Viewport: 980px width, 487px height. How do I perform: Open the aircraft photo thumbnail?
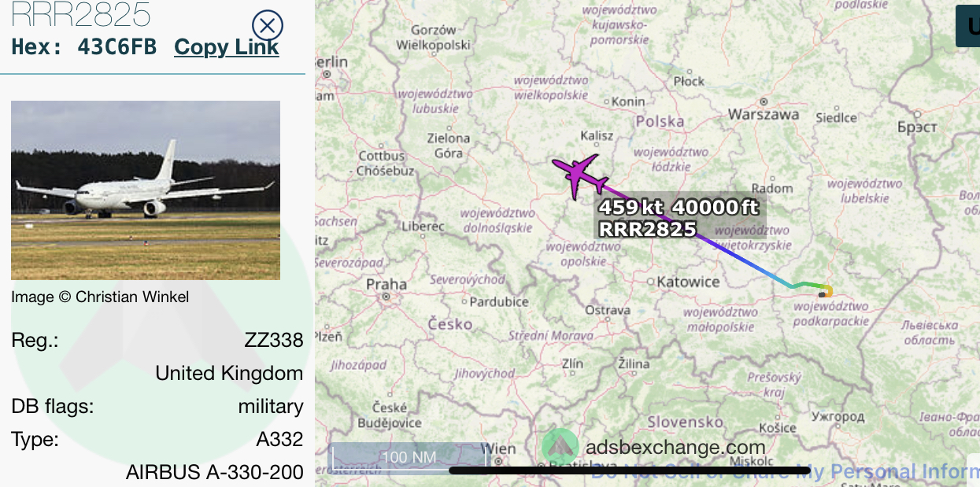146,190
